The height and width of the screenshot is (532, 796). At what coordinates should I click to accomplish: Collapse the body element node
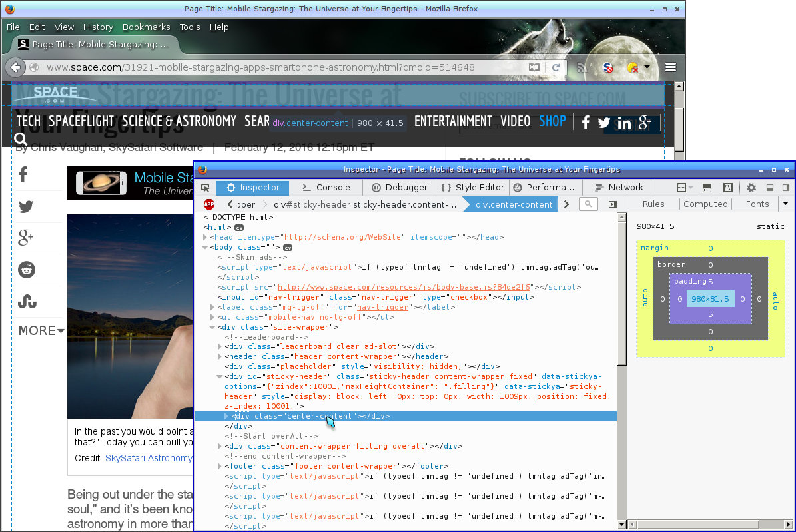[x=205, y=247]
